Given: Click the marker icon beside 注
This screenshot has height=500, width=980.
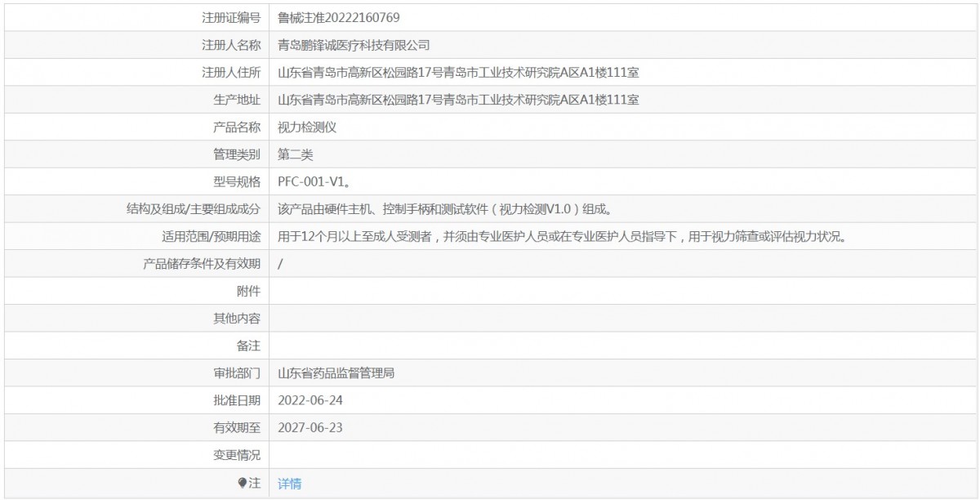Looking at the screenshot, I should pos(242,484).
